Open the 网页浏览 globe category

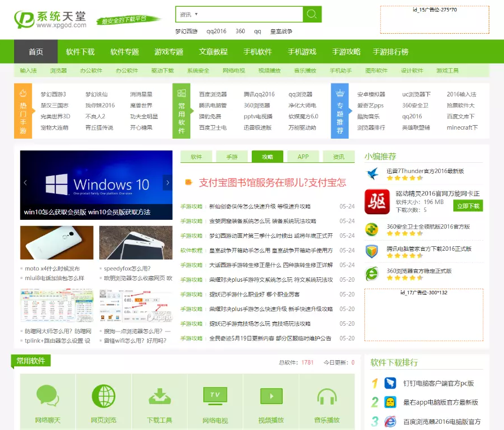point(104,402)
